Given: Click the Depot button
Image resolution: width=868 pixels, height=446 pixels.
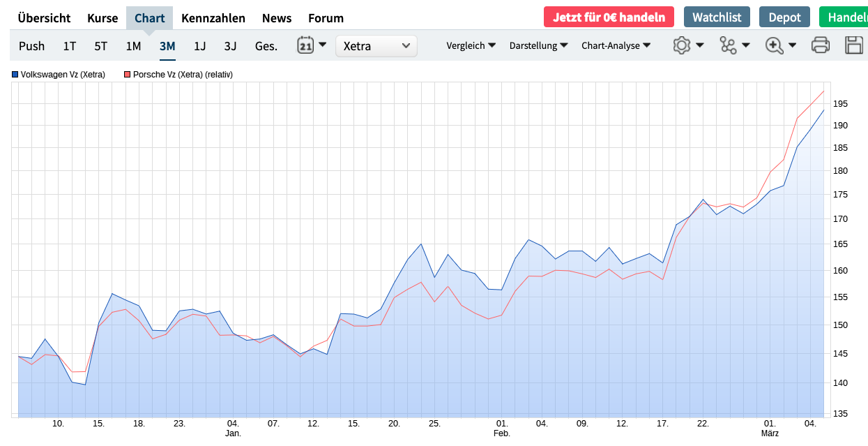Looking at the screenshot, I should coord(784,17).
